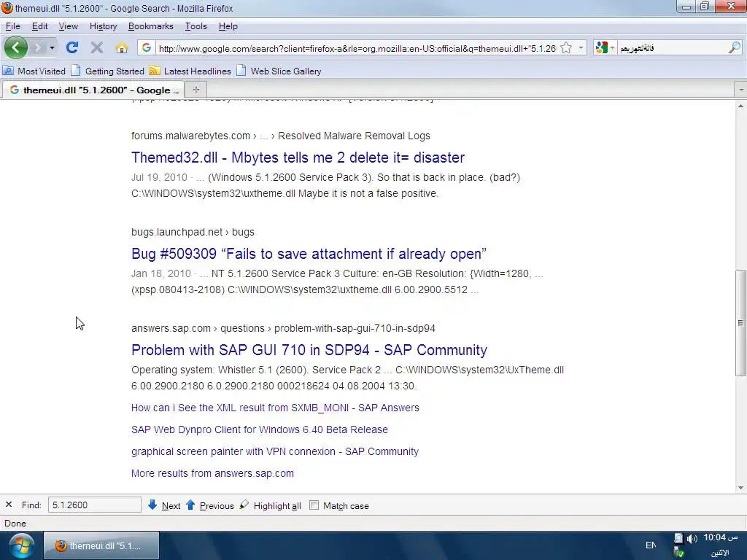Click the Find text field containing 5.1.2600
Viewport: 747px width, 560px height.
tap(94, 505)
